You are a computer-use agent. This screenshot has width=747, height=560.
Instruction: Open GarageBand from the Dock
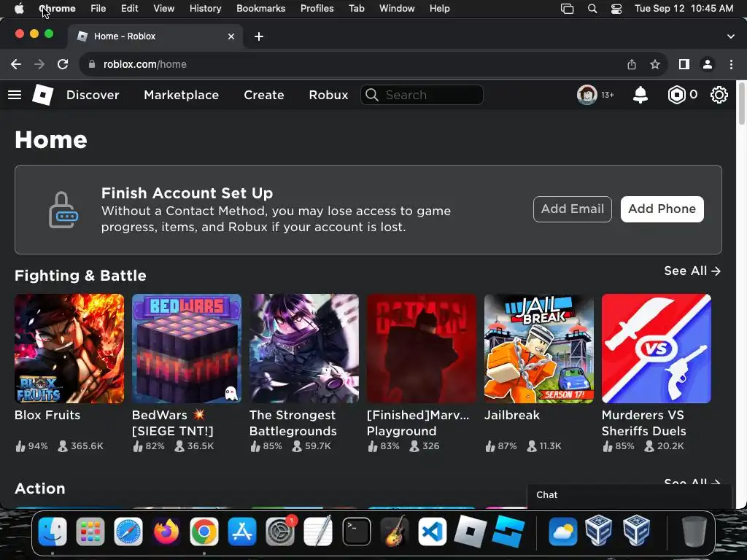point(395,532)
